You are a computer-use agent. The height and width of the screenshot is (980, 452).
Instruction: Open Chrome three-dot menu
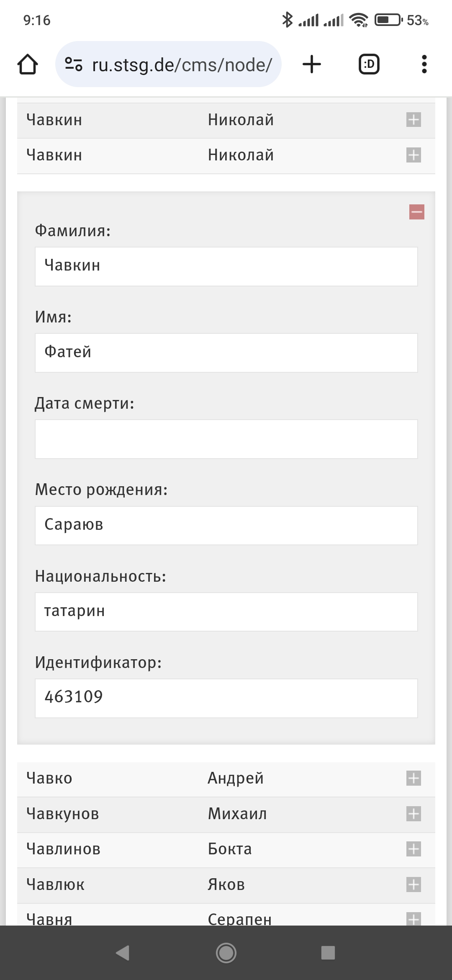coord(424,64)
